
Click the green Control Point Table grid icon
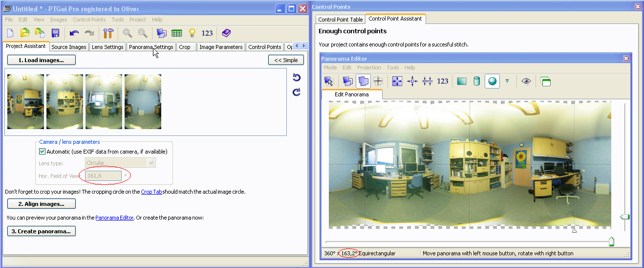click(177, 33)
